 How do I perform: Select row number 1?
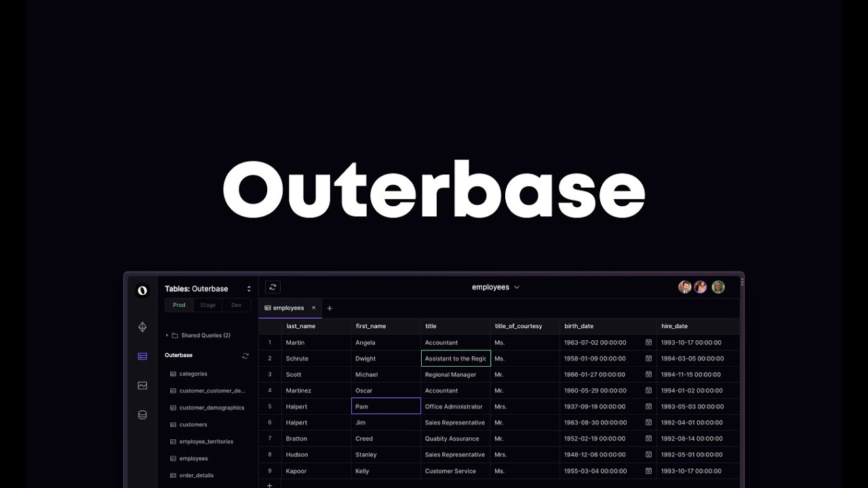pos(270,343)
